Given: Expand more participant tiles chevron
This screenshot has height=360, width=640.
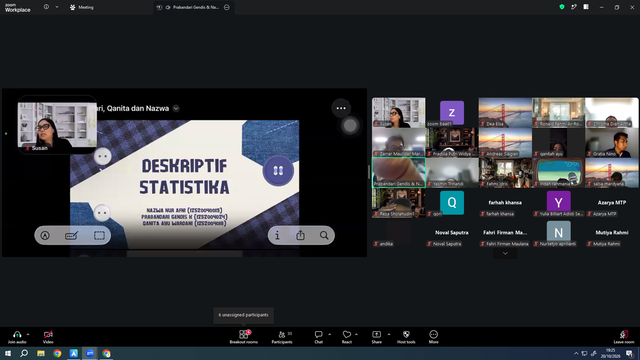Looking at the screenshot, I should click(x=505, y=253).
